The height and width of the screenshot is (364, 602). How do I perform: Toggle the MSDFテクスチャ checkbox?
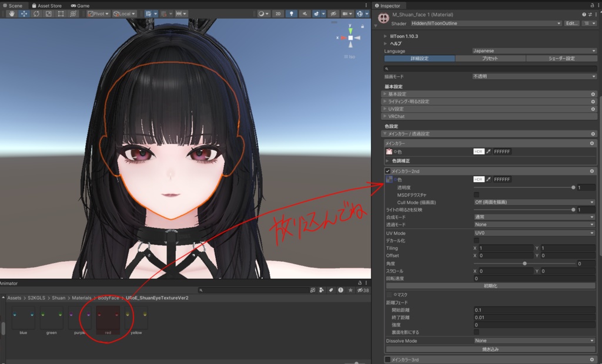point(476,195)
